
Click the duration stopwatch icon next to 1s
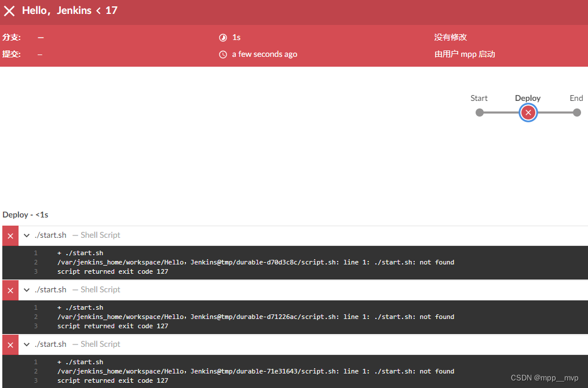[223, 38]
